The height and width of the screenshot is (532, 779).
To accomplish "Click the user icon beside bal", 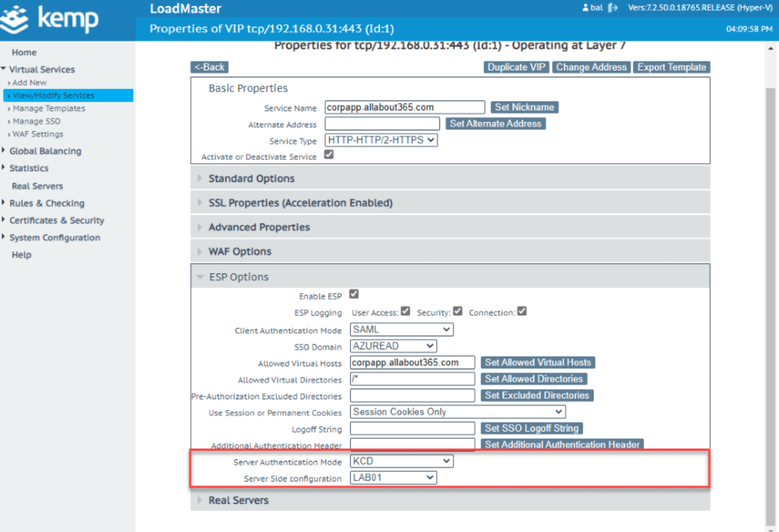I will click(x=585, y=8).
